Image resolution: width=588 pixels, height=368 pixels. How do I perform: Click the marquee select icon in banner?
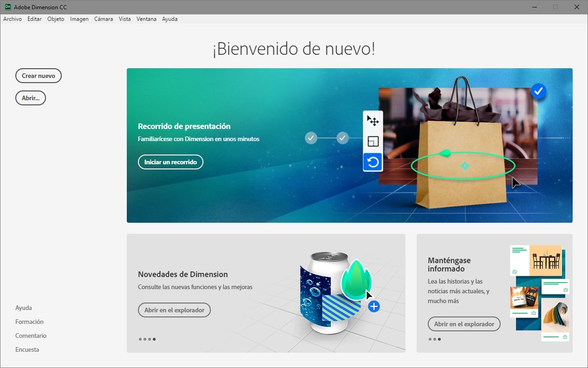click(x=373, y=142)
